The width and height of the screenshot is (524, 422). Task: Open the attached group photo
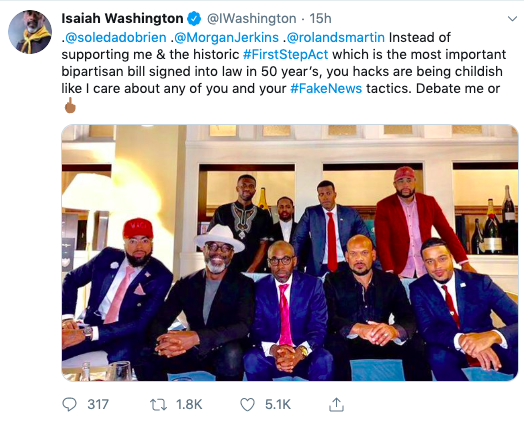point(290,253)
